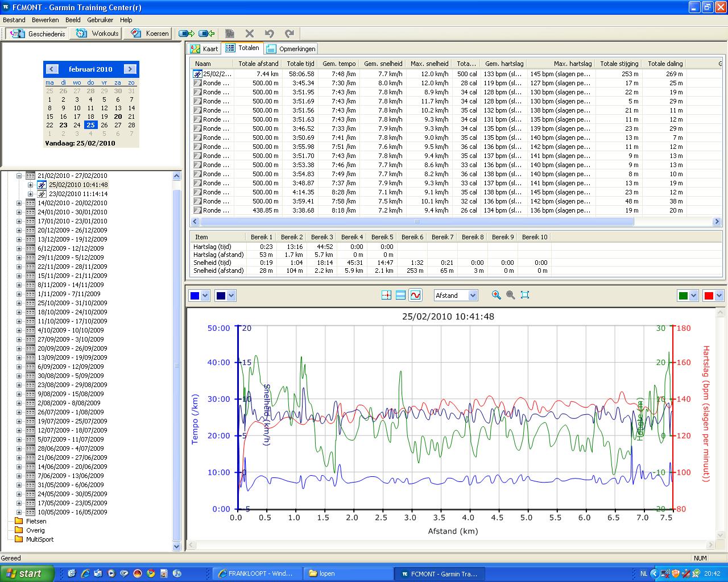
Task: Collapse the 21/02/2010 - 27/02/2010 week
Action: pos(19,176)
